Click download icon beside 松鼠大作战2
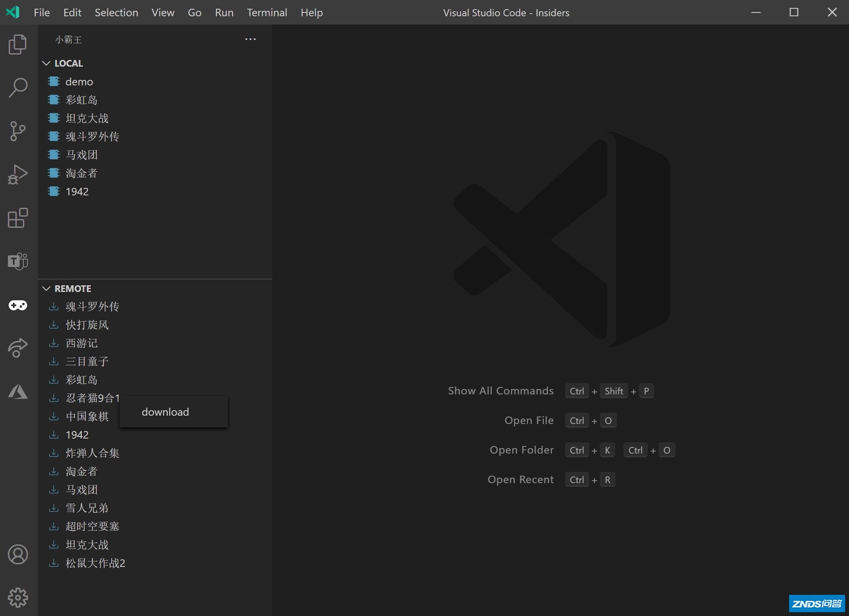Screen dimensions: 849x616 click(54, 563)
